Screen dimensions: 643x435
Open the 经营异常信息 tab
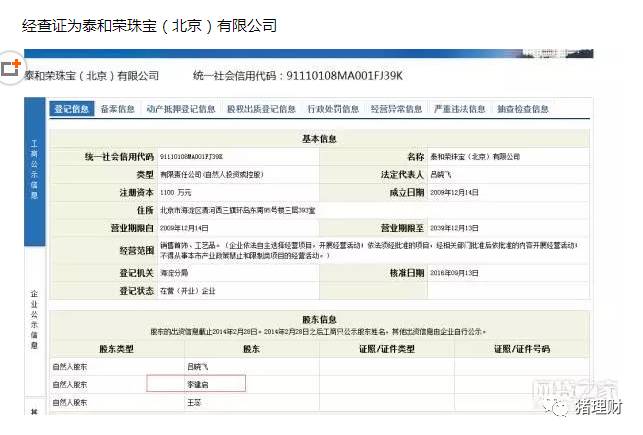(x=396, y=109)
